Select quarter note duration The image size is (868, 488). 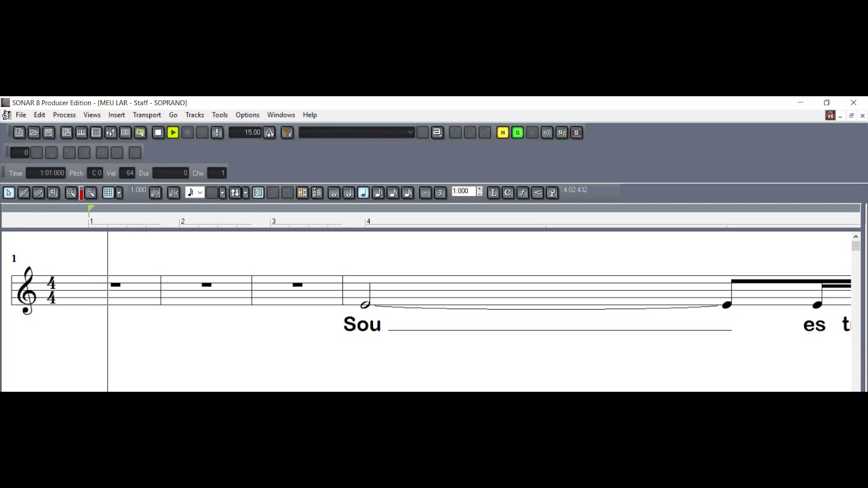click(363, 193)
